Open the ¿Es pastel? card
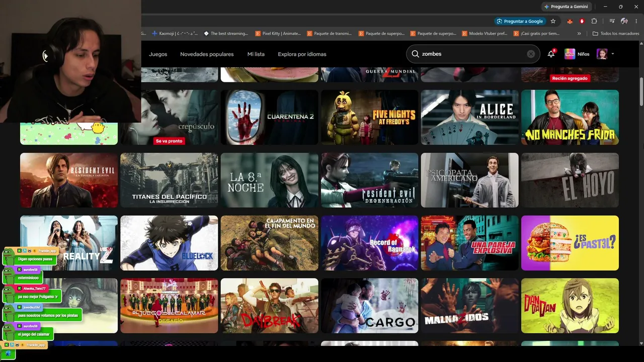 click(570, 243)
